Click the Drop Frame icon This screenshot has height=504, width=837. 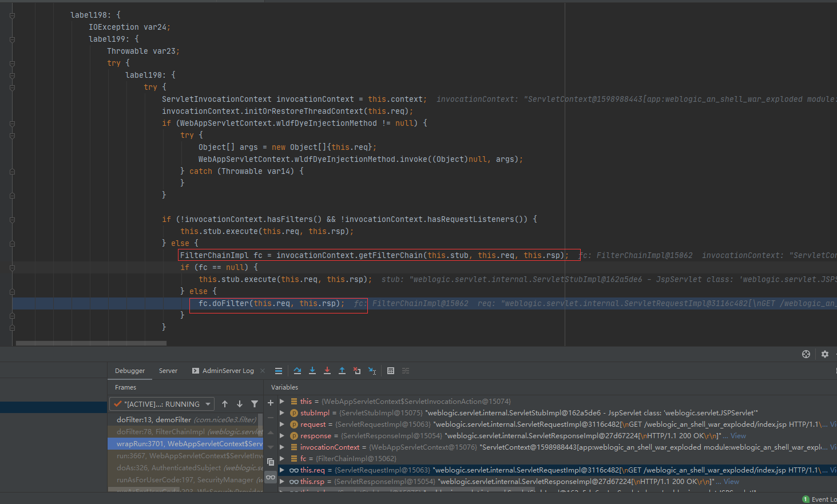tap(357, 371)
